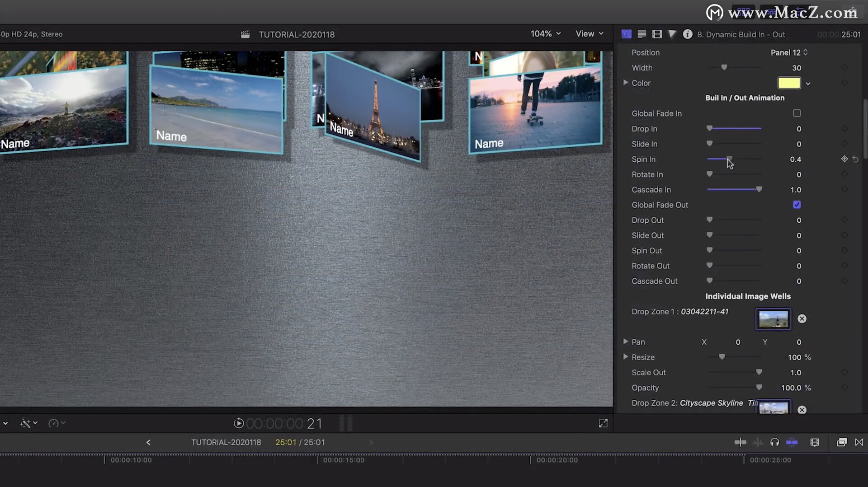Expand the Resize parameter

click(x=626, y=357)
